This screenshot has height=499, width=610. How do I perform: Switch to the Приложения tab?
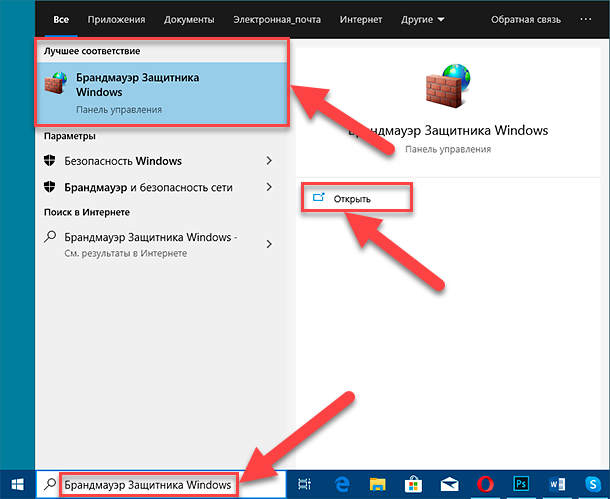point(116,19)
